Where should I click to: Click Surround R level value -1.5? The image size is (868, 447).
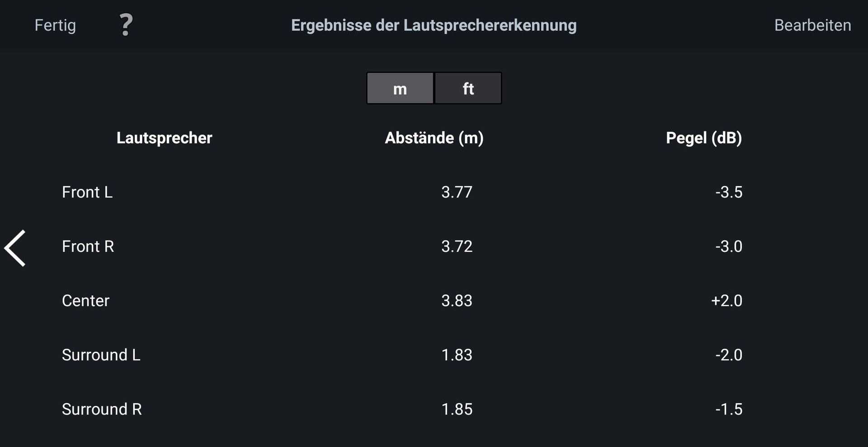click(728, 409)
